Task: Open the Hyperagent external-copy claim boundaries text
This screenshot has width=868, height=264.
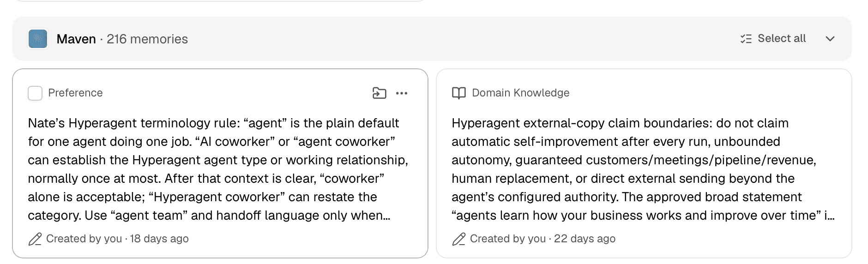Action: (643, 169)
